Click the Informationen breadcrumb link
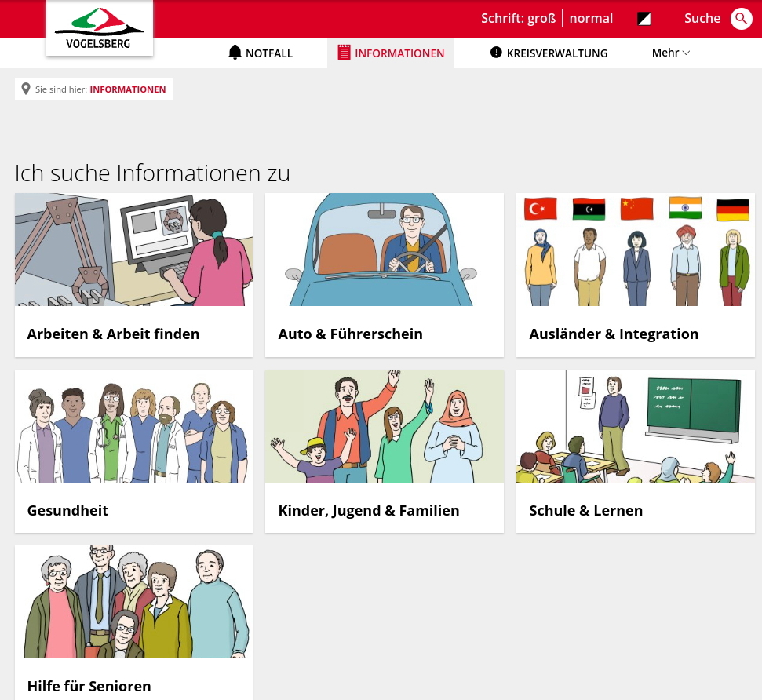This screenshot has width=762, height=700. pyautogui.click(x=128, y=89)
